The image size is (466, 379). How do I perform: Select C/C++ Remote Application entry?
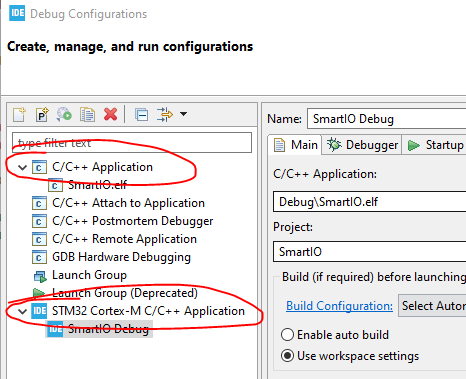coord(124,239)
